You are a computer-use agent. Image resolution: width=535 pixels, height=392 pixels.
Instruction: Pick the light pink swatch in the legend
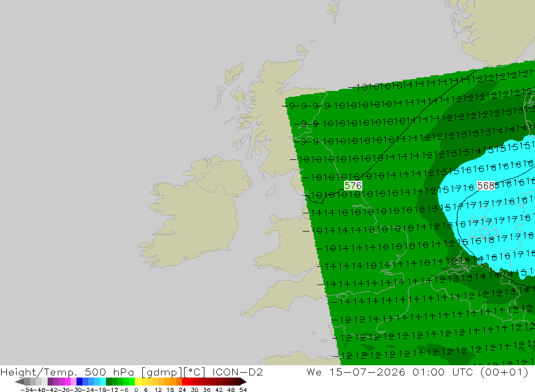coord(73,382)
